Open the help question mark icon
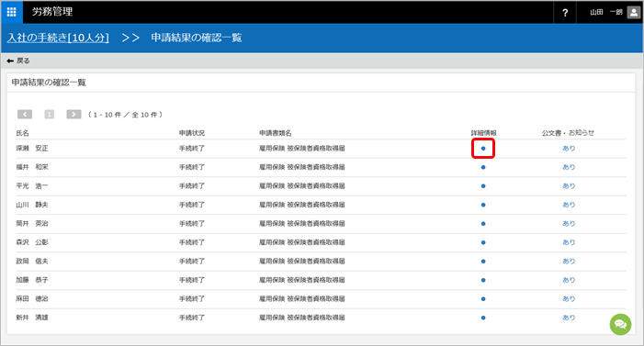Screen dimensions: 644x346 pyautogui.click(x=565, y=13)
